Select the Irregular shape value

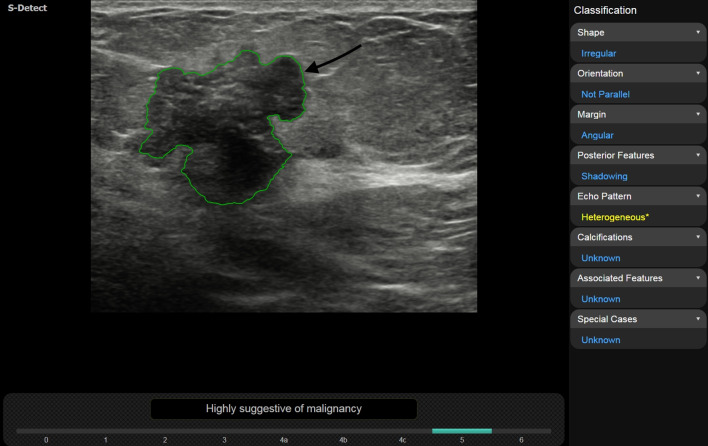point(600,53)
